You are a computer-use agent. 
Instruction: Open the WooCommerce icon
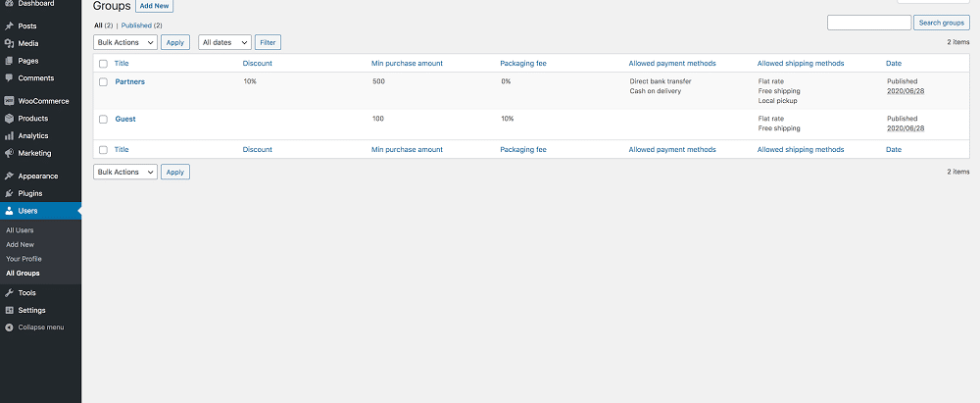click(x=9, y=101)
